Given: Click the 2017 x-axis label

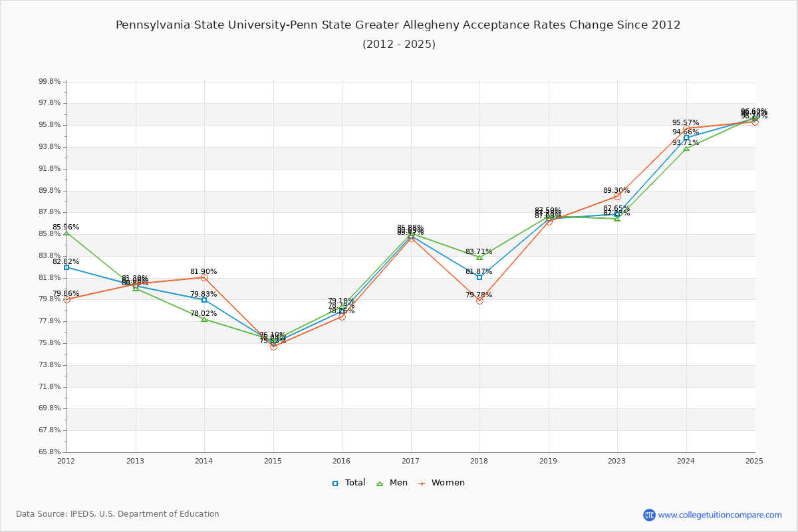Looking at the screenshot, I should tap(410, 461).
